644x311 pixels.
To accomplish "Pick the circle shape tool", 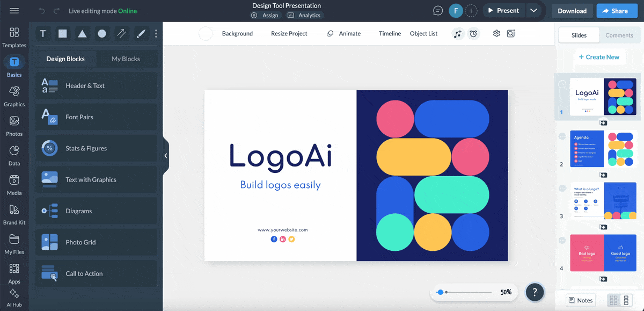I will pyautogui.click(x=102, y=34).
